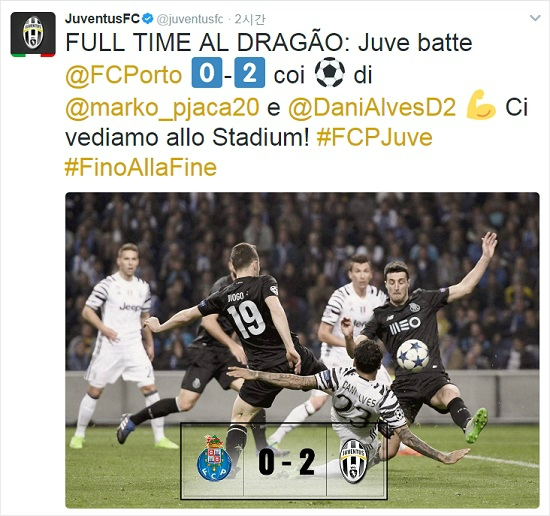Viewport: 550px width, 516px height.
Task: Click the flexed biceps emoji
Action: click(x=481, y=105)
